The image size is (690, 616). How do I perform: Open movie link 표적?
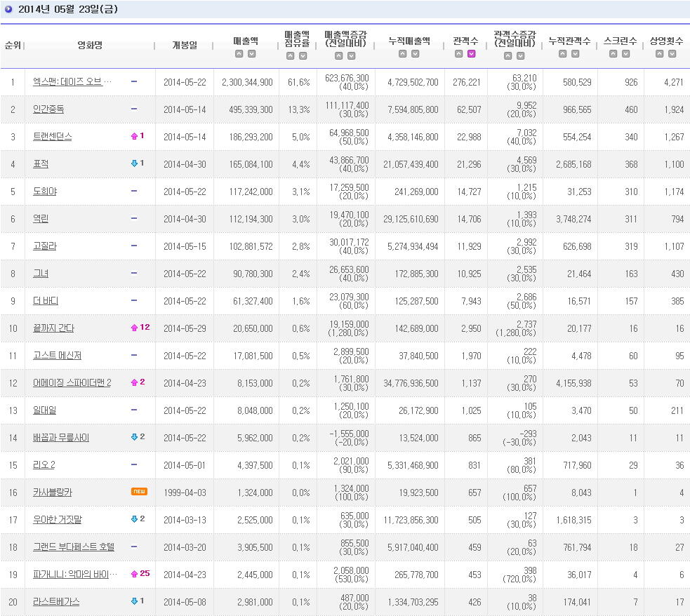(x=41, y=164)
